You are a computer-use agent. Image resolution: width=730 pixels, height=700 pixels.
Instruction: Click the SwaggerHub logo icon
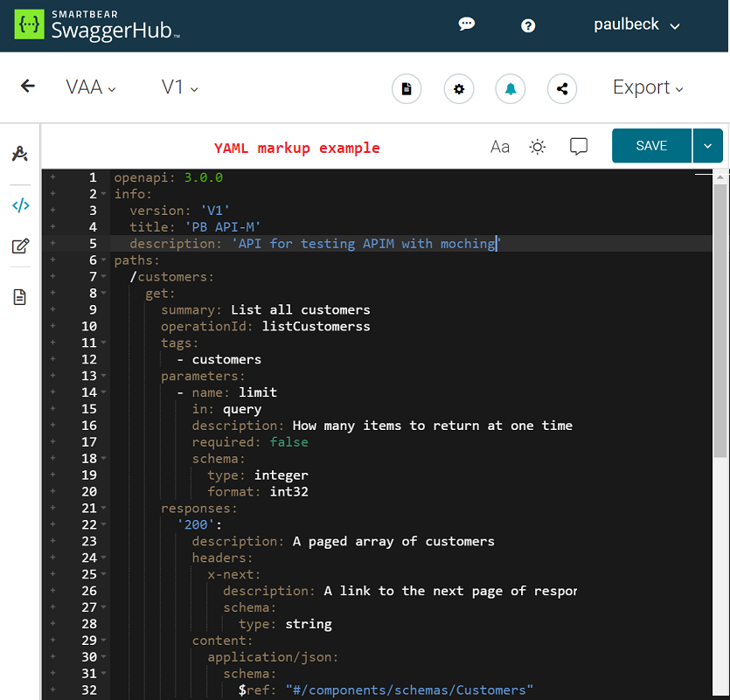[30, 24]
